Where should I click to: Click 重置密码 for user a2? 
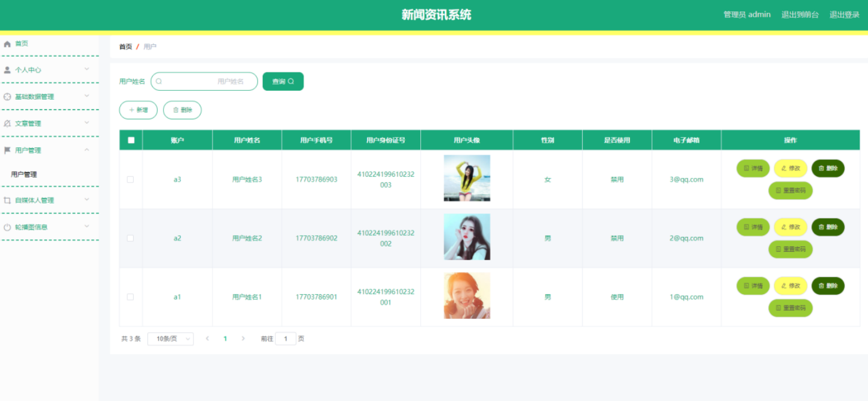coord(790,249)
